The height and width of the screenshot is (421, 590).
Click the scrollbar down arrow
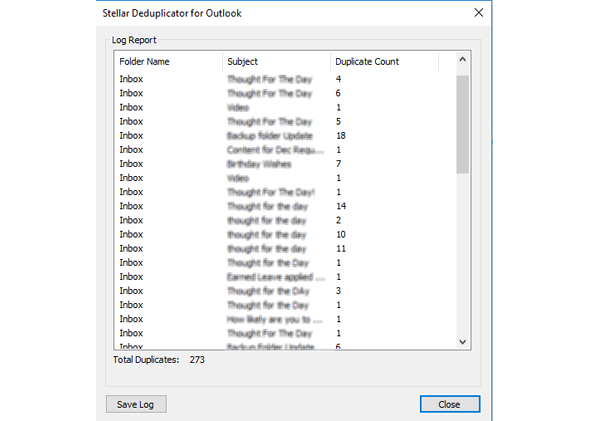click(x=463, y=342)
